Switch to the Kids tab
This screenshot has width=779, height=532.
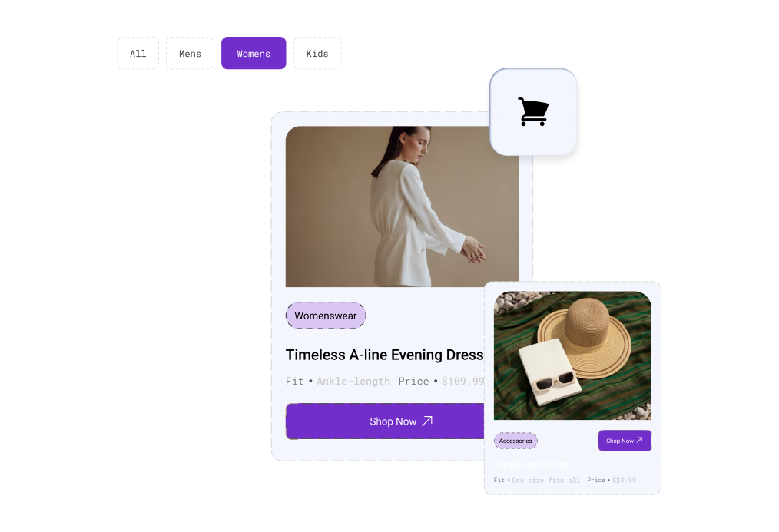317,53
